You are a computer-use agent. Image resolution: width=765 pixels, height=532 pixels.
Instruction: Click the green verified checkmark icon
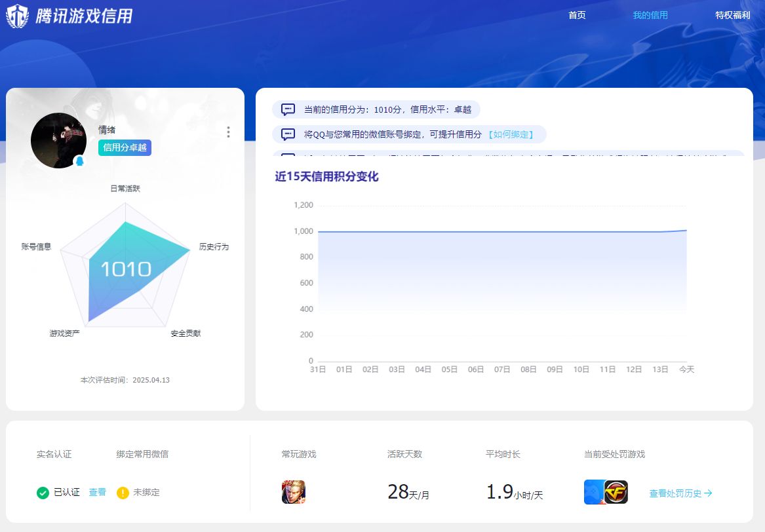[43, 493]
